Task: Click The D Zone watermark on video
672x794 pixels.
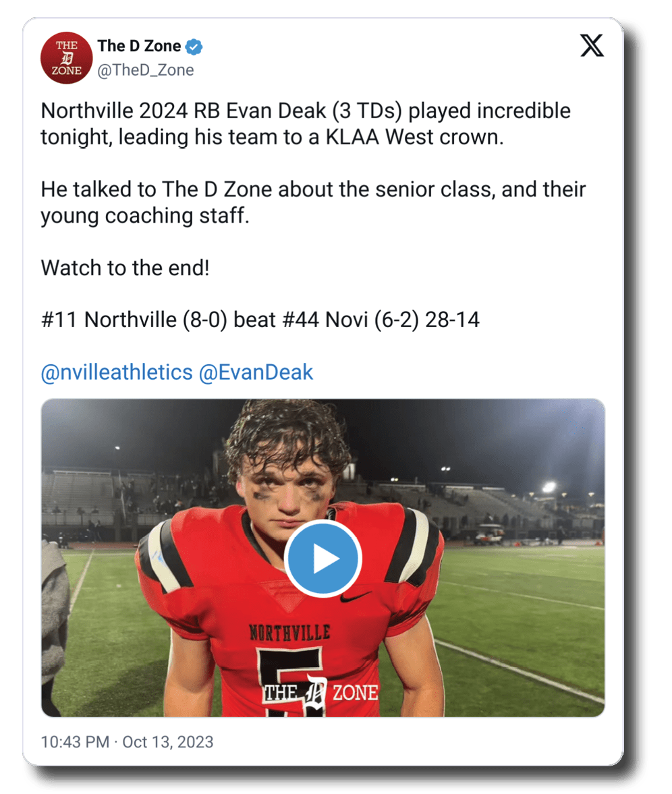Action: [x=320, y=691]
